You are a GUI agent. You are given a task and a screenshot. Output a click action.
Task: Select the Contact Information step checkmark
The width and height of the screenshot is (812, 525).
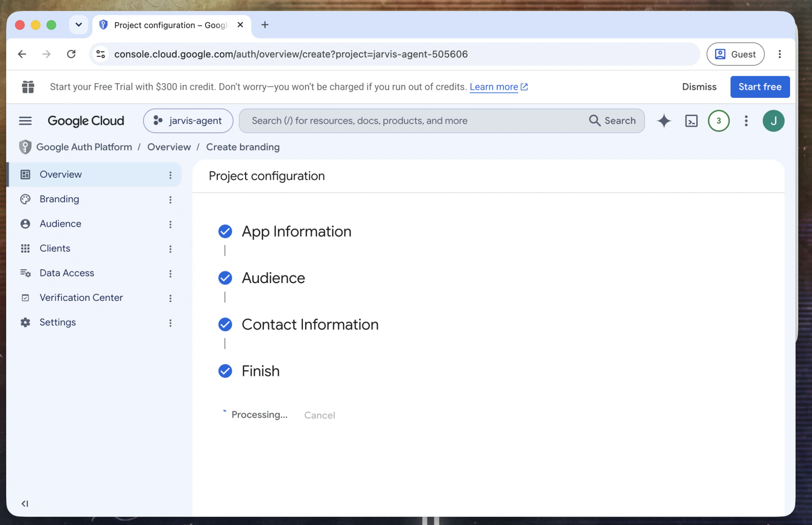click(x=225, y=325)
